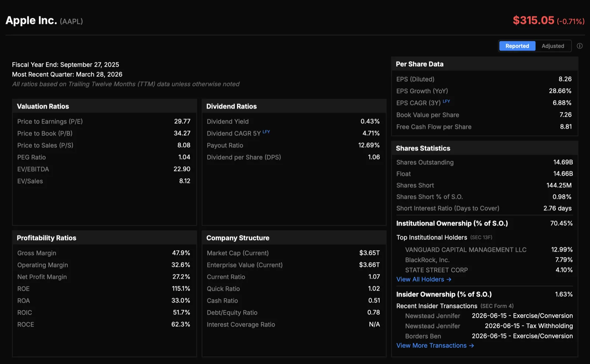Click the EV/EBITDA label
The image size is (590, 364).
click(x=33, y=169)
